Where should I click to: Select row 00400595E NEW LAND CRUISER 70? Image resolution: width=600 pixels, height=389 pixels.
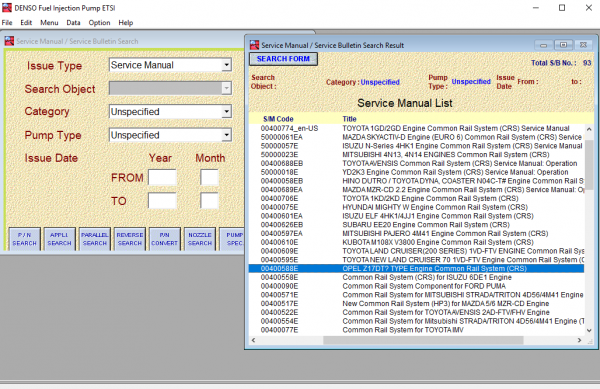pyautogui.click(x=416, y=260)
